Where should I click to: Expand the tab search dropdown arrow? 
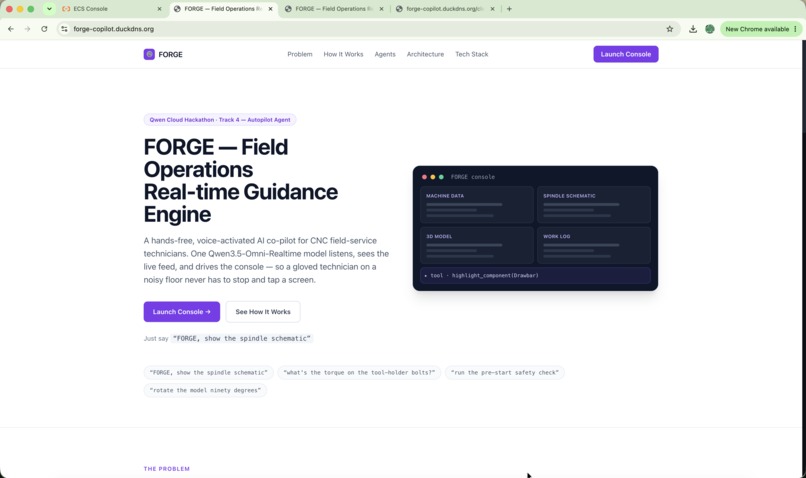pos(49,9)
